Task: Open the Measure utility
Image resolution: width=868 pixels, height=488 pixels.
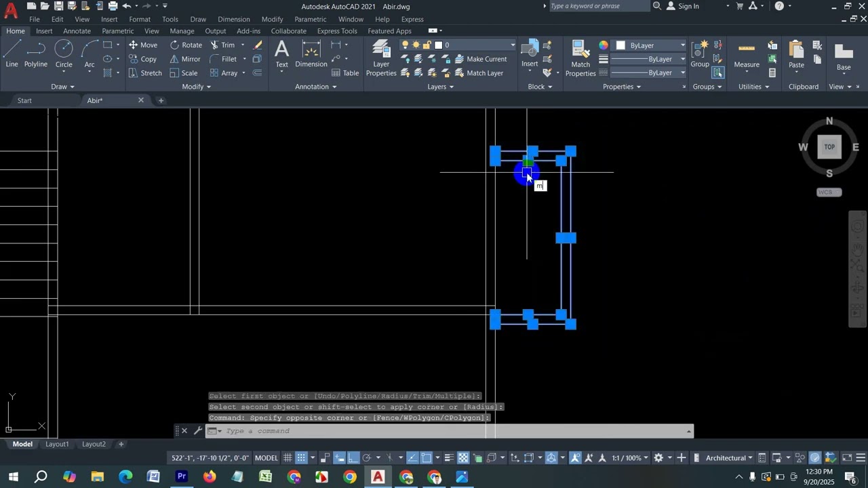Action: click(747, 54)
